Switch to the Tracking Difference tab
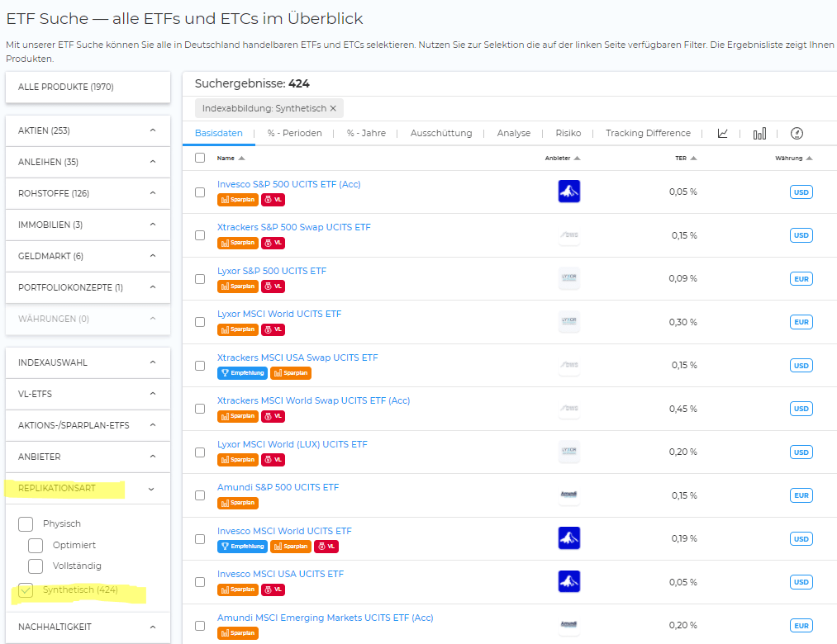This screenshot has width=837, height=644. [648, 134]
